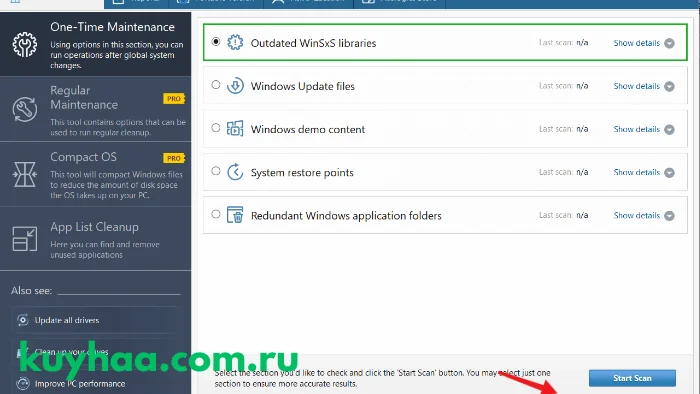
Task: Expand the Outdated WinSxS libraries details arrow
Action: coord(669,43)
